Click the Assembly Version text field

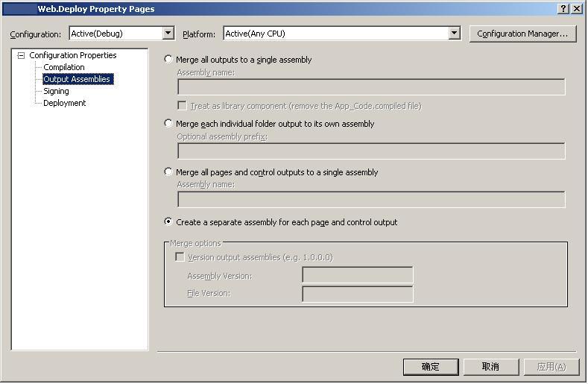tap(357, 276)
